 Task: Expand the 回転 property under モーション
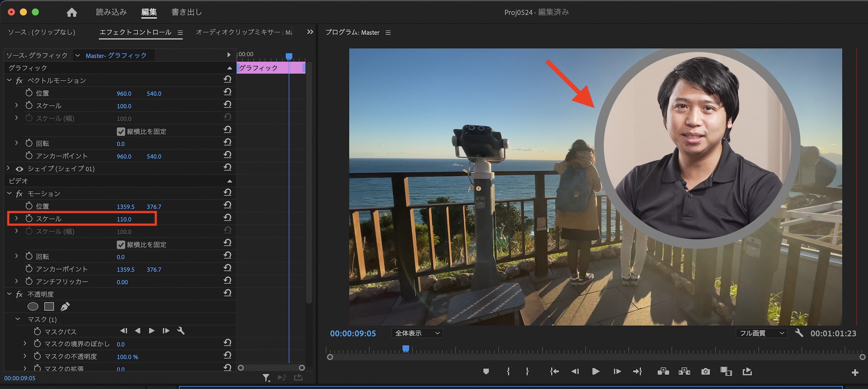[16, 256]
